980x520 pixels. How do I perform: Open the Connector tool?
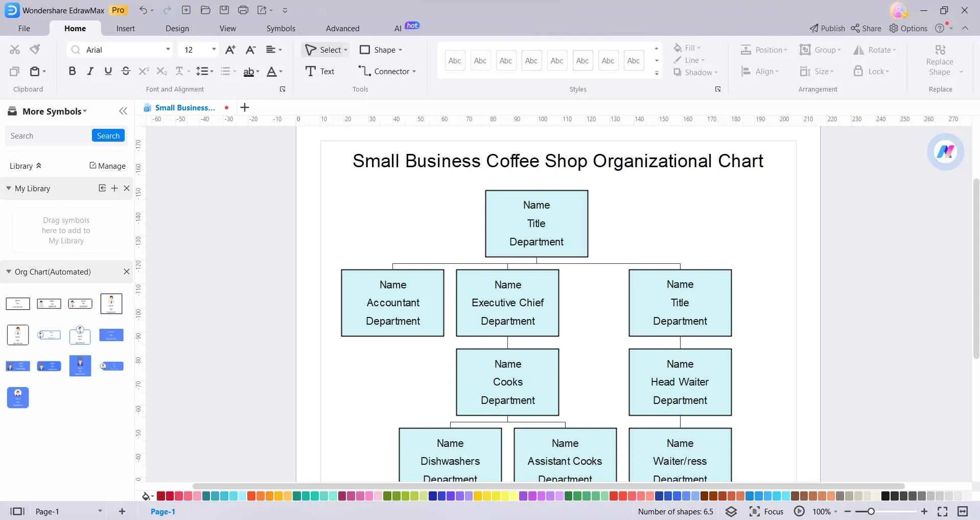pyautogui.click(x=387, y=71)
